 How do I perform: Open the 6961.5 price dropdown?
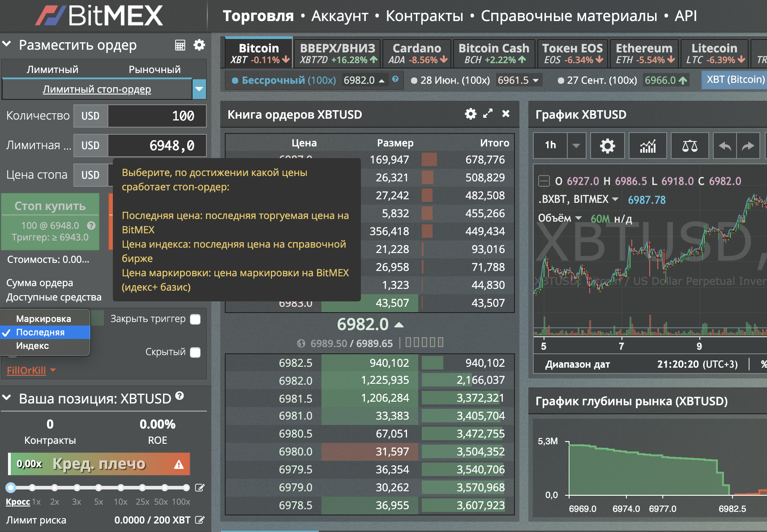[536, 81]
